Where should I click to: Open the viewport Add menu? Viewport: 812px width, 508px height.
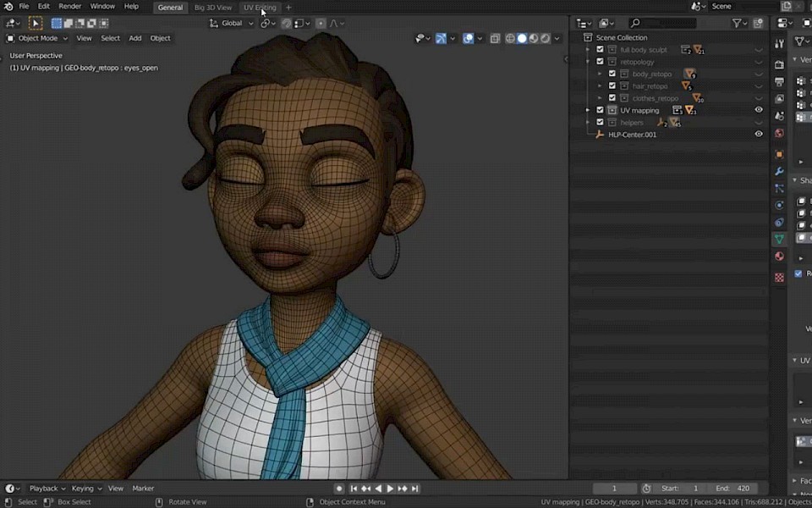click(x=135, y=38)
